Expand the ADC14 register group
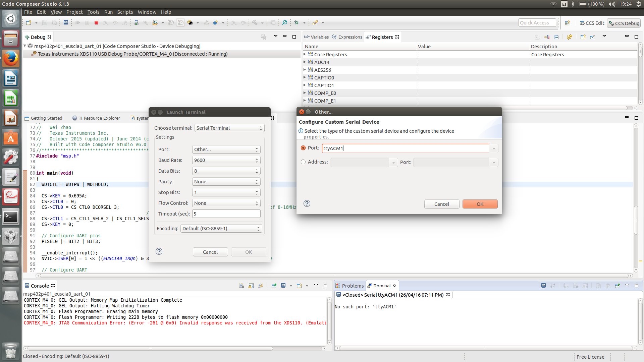The width and height of the screenshot is (644, 362). 305,62
